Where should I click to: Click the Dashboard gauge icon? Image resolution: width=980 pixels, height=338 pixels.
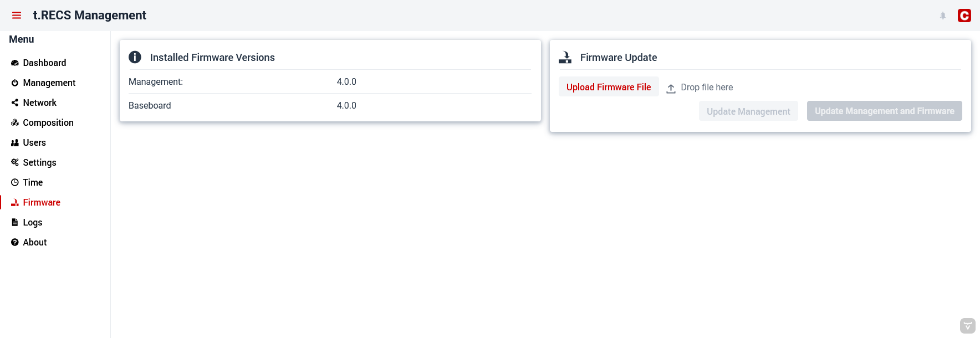click(x=15, y=63)
